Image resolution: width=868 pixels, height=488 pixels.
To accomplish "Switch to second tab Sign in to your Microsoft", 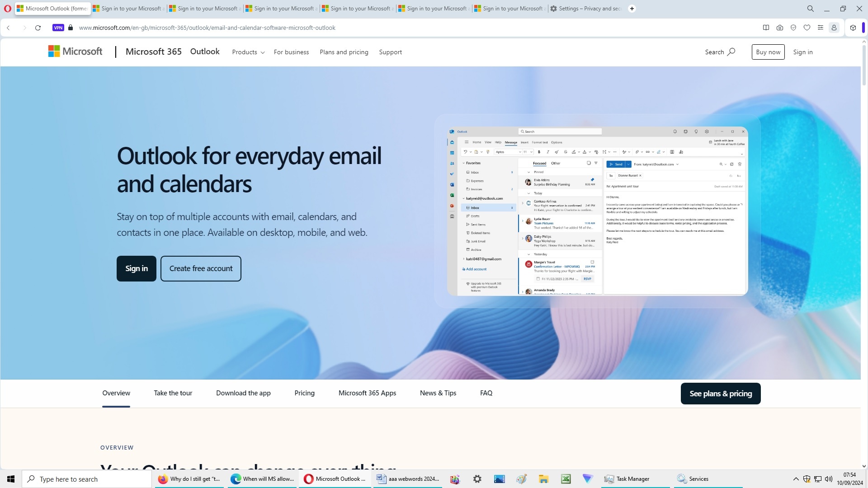I will coord(128,9).
